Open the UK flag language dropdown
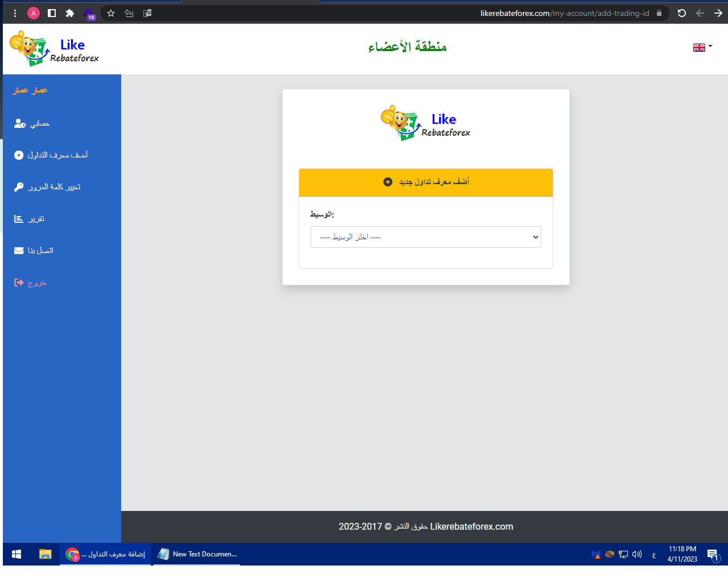This screenshot has width=728, height=582. 702,47
